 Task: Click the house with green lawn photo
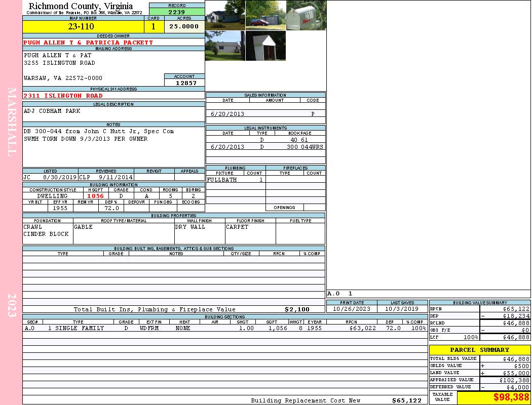click(225, 46)
